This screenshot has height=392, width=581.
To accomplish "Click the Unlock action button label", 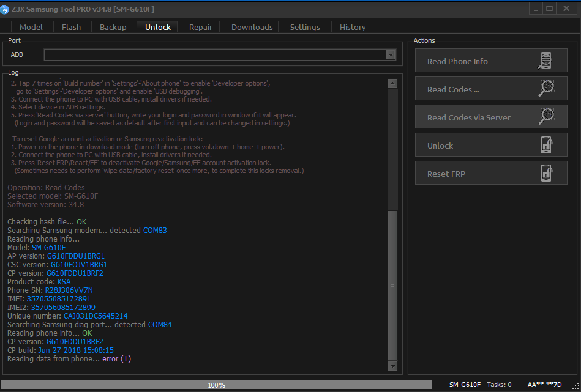I will (x=440, y=146).
